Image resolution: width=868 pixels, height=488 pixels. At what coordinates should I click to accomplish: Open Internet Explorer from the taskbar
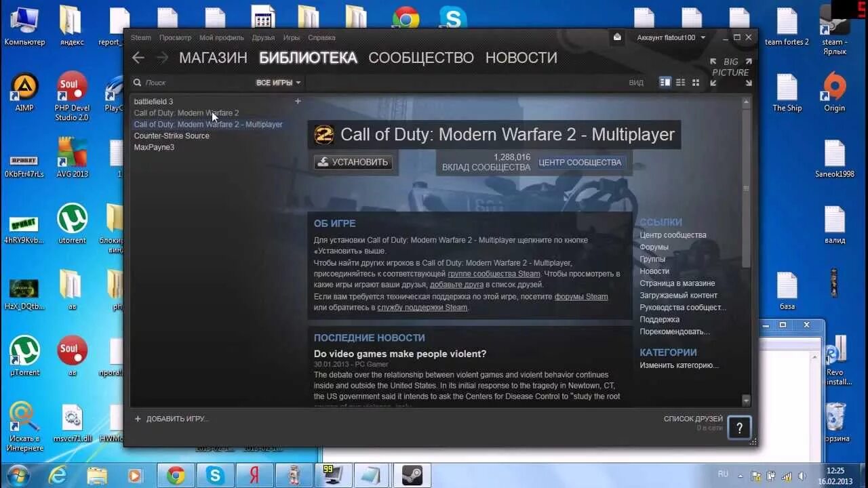[58, 475]
